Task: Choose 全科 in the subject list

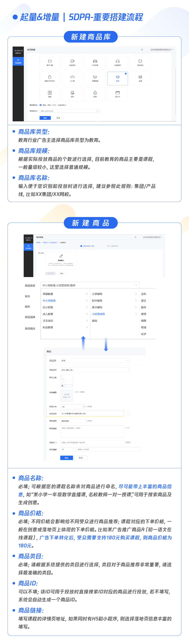Action: pos(143,294)
